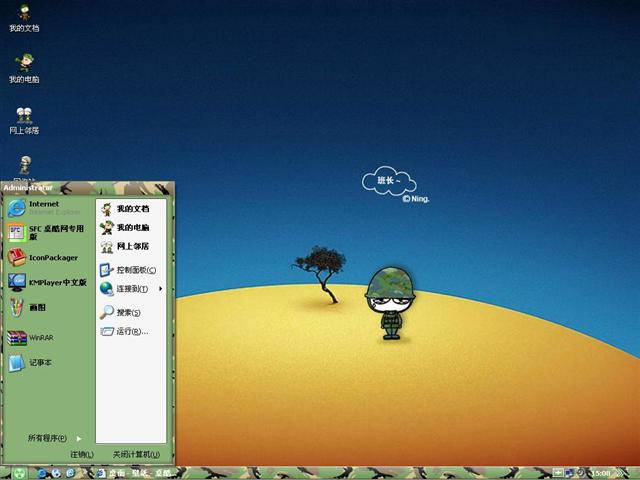
Task: Open Internet Explorer from the Start menu
Action: pos(48,208)
